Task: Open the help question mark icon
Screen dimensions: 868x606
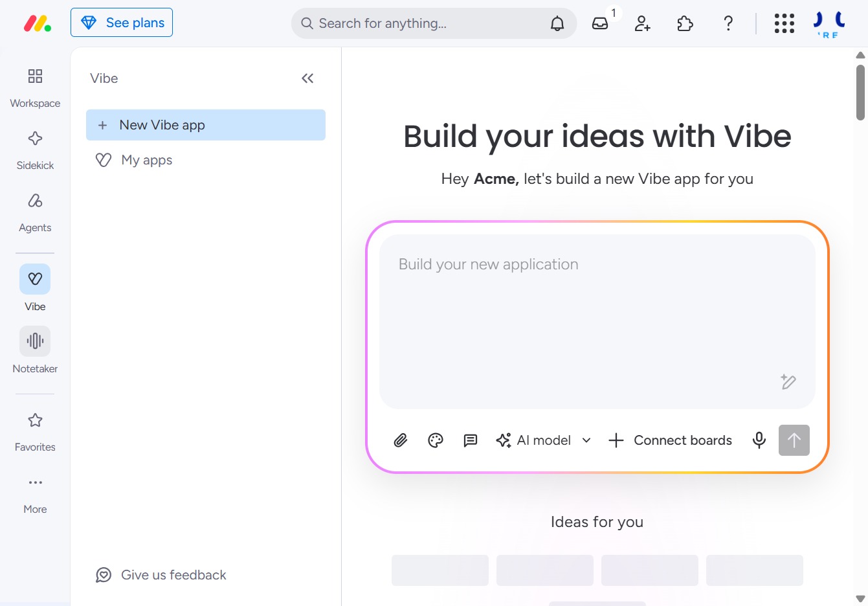Action: pos(728,23)
